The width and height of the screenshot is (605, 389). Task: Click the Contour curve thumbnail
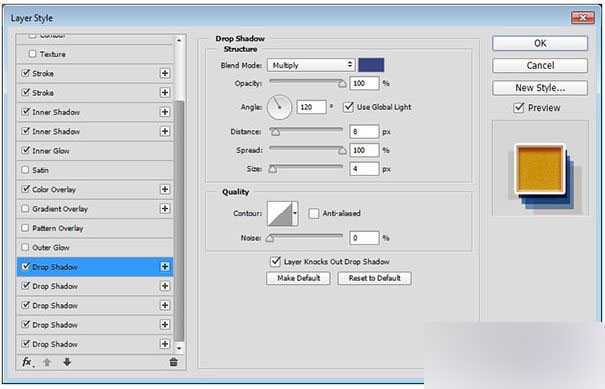(x=280, y=213)
